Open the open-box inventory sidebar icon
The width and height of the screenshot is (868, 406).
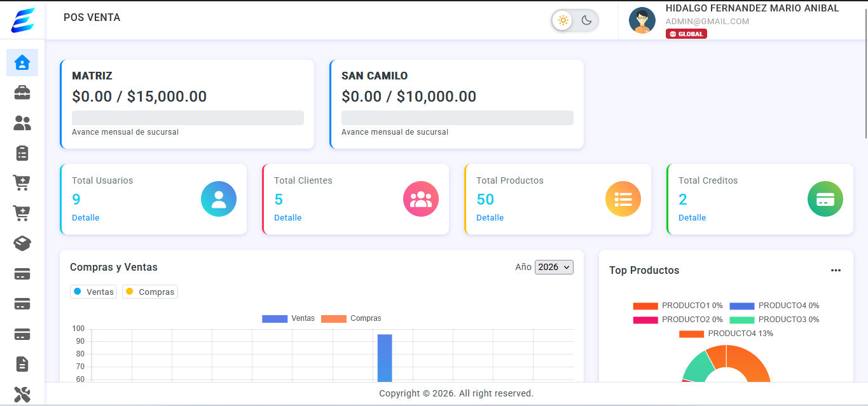[x=22, y=243]
